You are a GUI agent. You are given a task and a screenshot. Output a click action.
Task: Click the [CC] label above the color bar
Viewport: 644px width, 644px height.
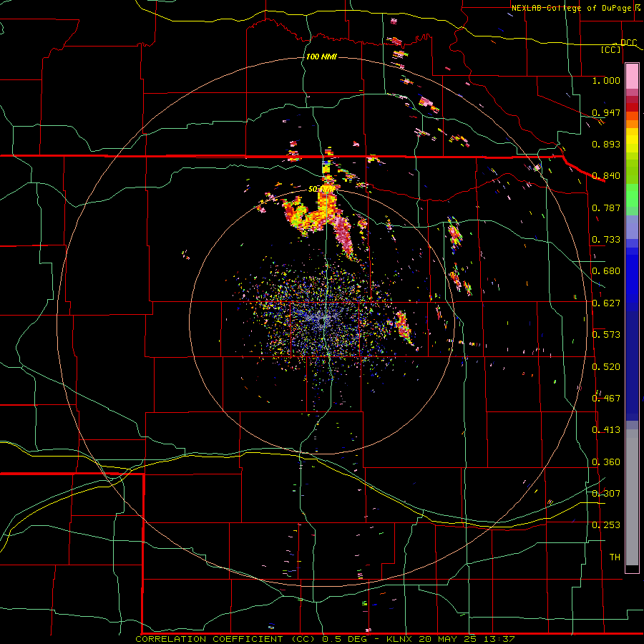point(611,49)
